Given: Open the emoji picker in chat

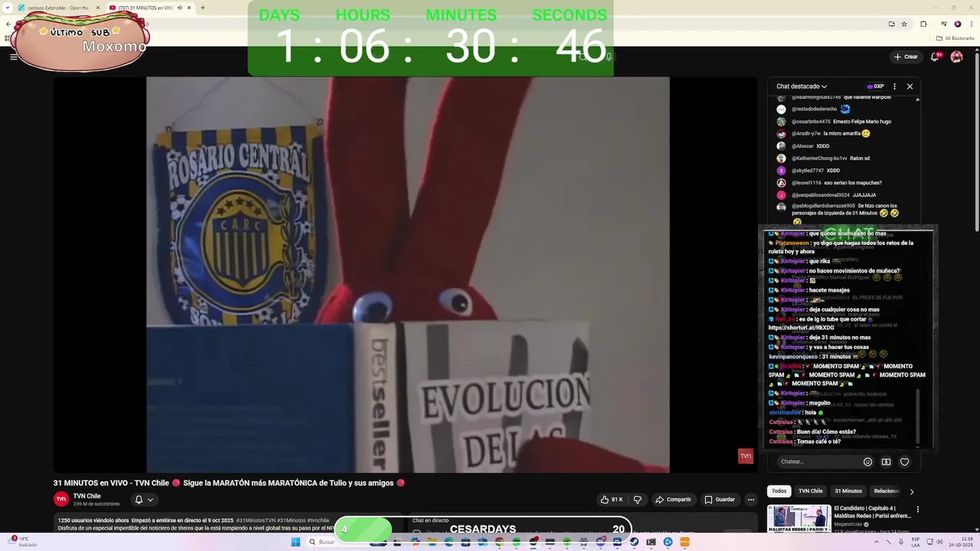Looking at the screenshot, I should click(x=867, y=461).
